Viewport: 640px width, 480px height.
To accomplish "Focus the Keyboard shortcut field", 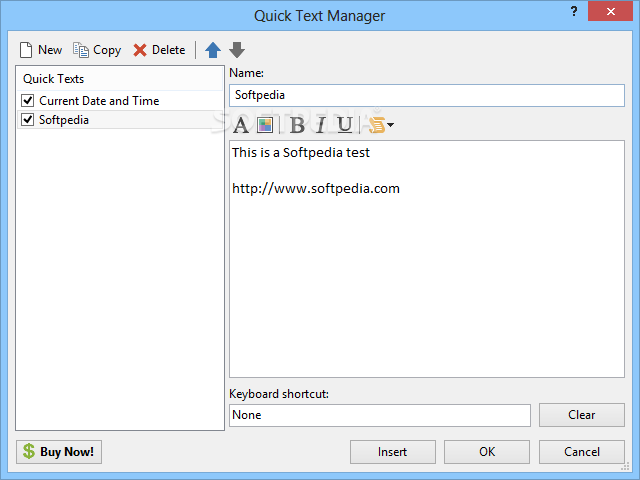I will click(x=380, y=415).
